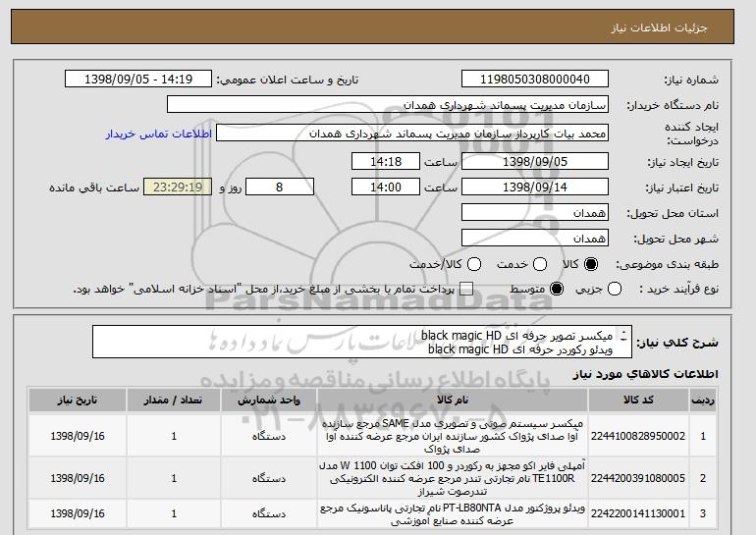Select the خدمت category radio button
Screen dimensions: 756x535
pyautogui.click(x=540, y=264)
